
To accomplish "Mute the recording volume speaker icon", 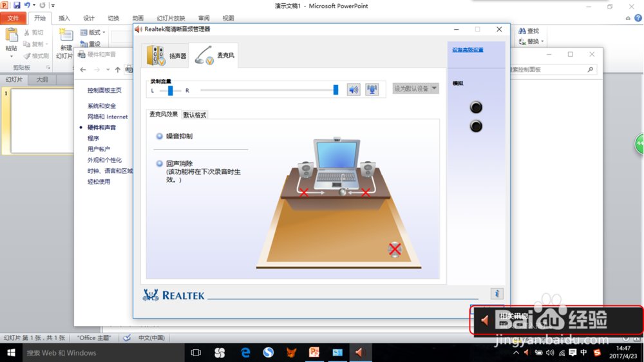I will coord(353,89).
